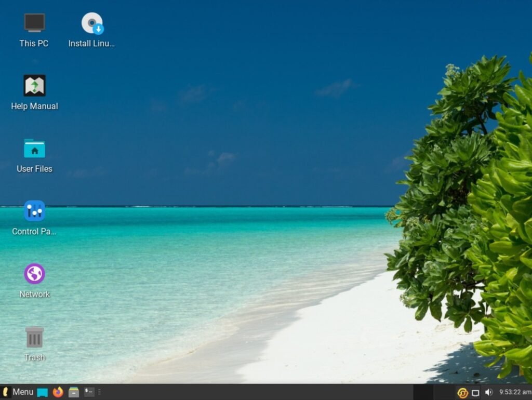Open the Trash bin
Viewport: 532px width, 400px height.
click(34, 338)
